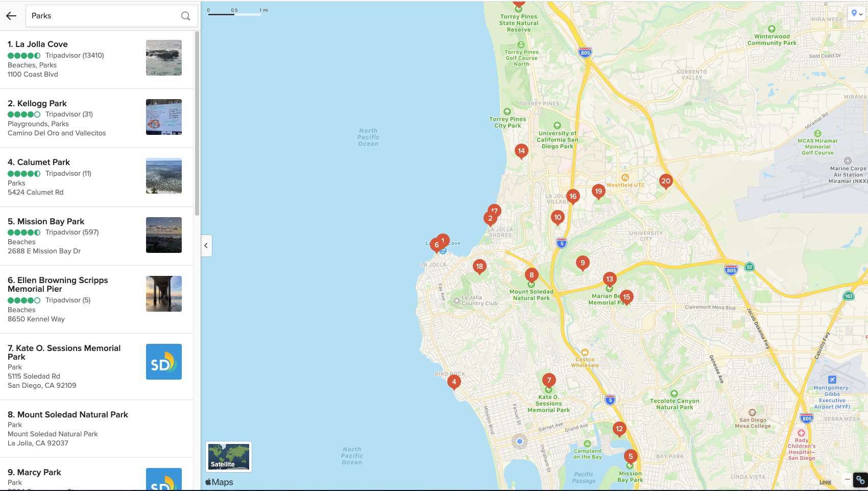Select map pin number 15

coord(626,297)
